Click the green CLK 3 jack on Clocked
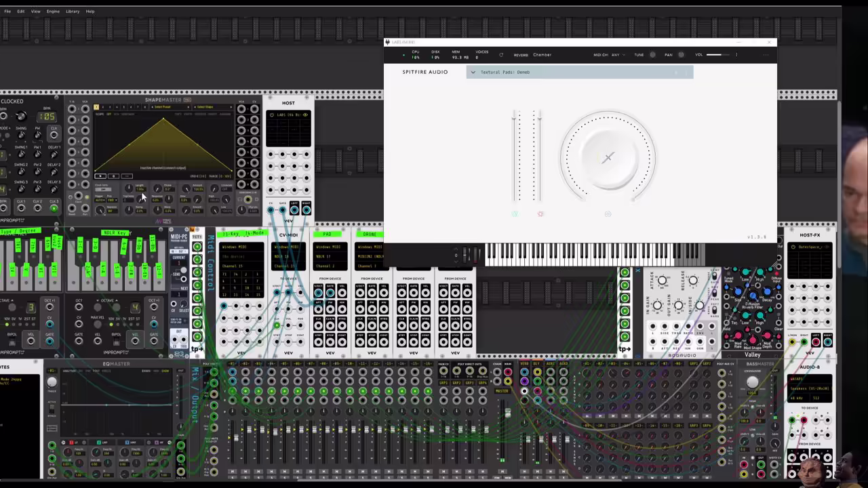 click(54, 207)
